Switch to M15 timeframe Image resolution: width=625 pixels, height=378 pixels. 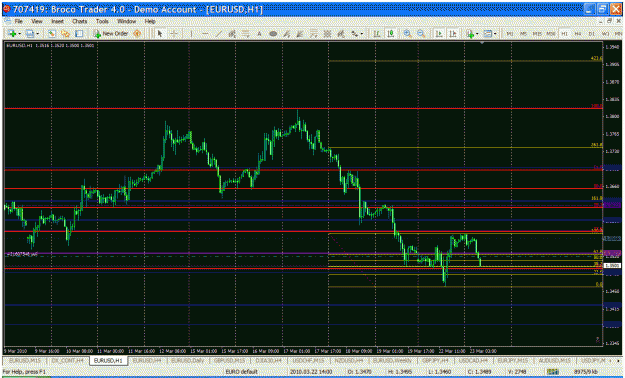coord(537,34)
